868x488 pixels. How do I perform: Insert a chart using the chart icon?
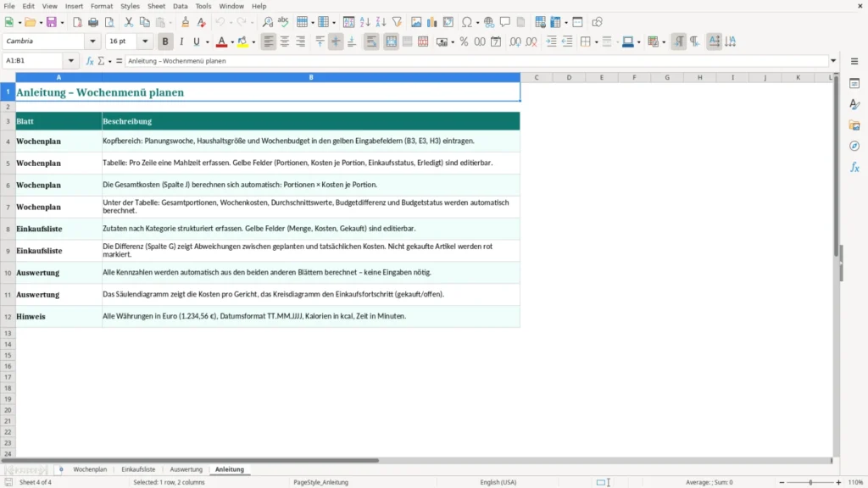[x=431, y=22]
